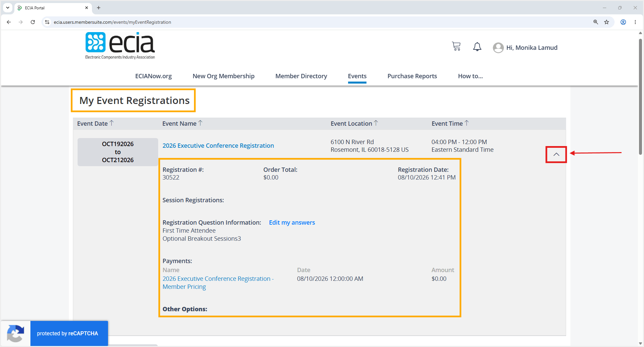The width and height of the screenshot is (644, 347).
Task: Go forward in browser history
Action: pos(21,22)
